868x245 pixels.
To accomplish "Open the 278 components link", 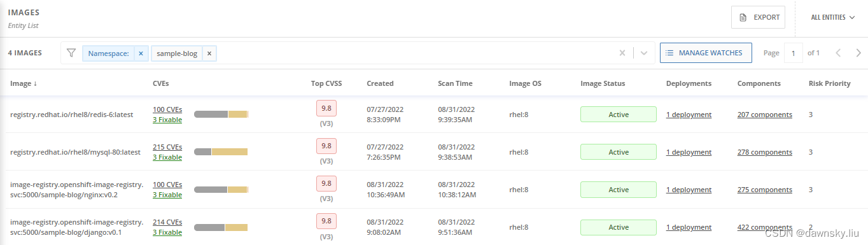I will (765, 152).
